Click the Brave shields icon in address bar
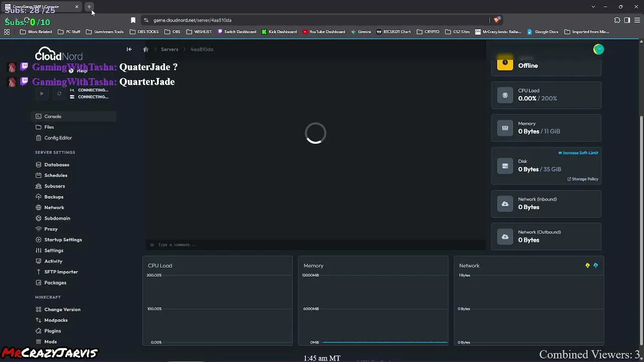This screenshot has height=362, width=644. (x=497, y=20)
